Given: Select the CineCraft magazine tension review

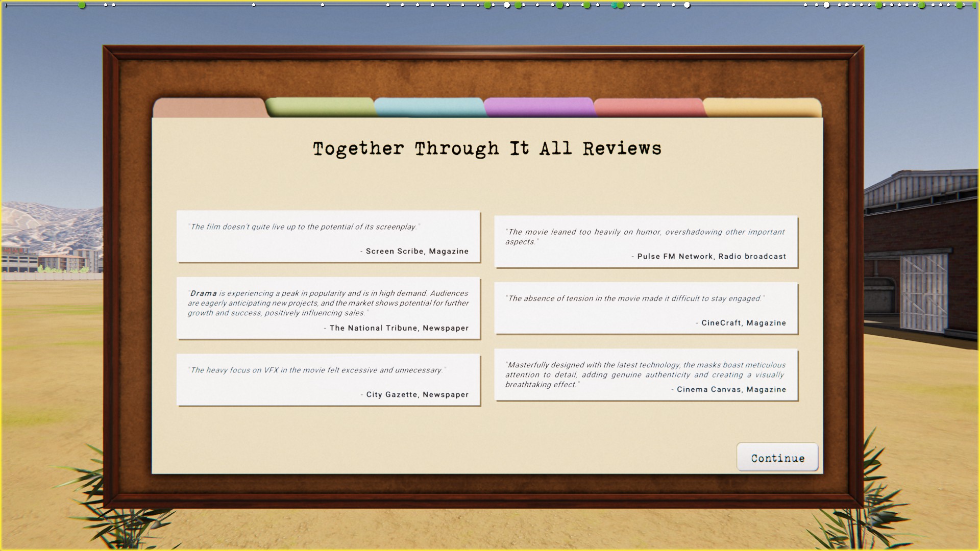Looking at the screenshot, I should click(646, 309).
